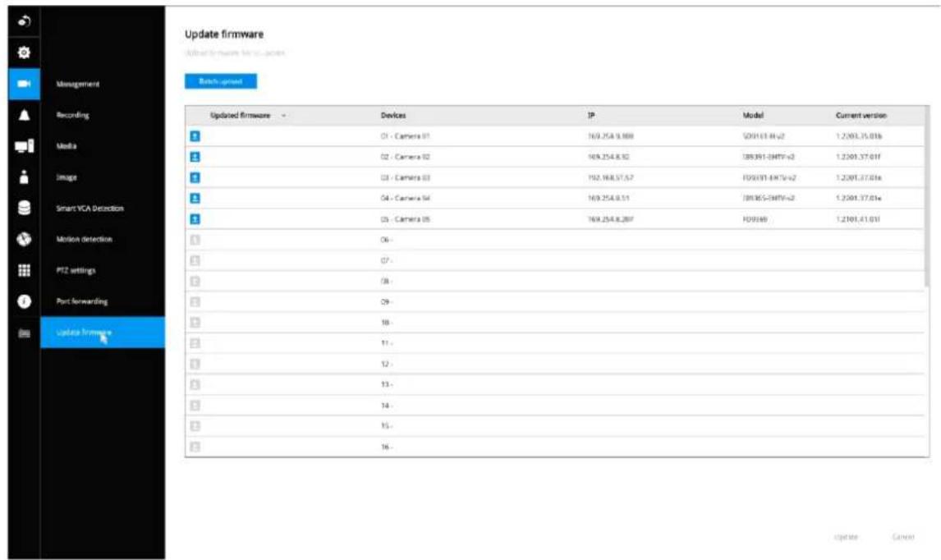Click upload firmware icon for Camera 02
This screenshot has height=560, width=941.
(x=195, y=157)
